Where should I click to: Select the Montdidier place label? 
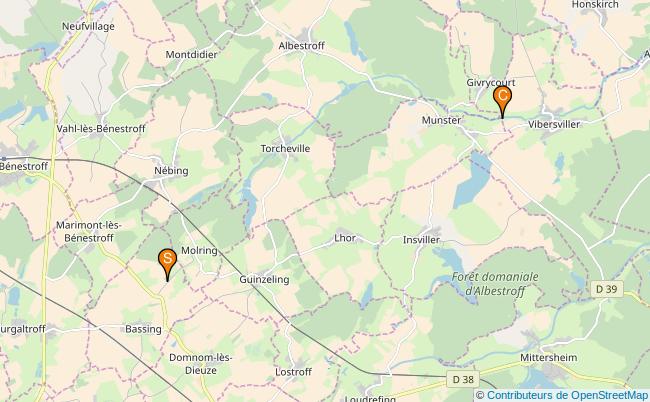coord(191,55)
